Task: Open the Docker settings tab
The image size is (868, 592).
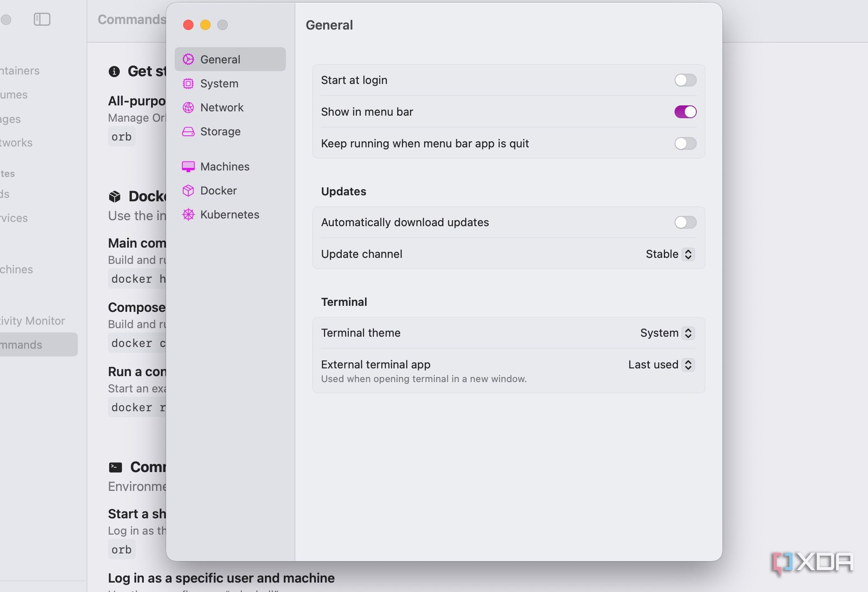Action: pos(230,191)
